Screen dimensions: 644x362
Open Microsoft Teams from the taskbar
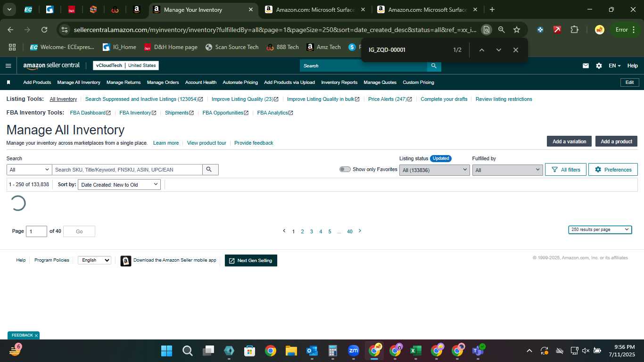tap(478, 351)
